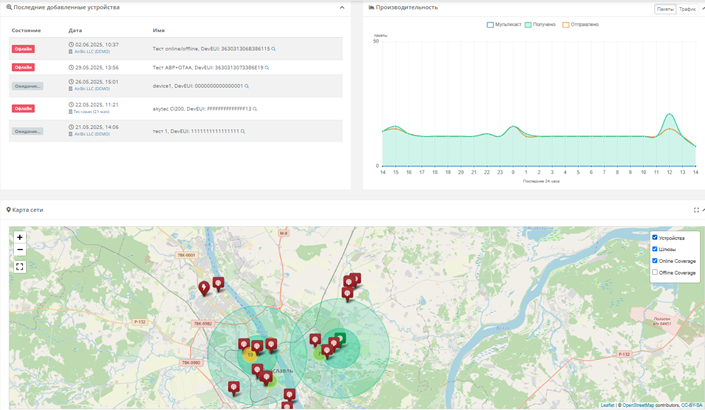The image size is (705, 410).
Task: Click magnifier icon next to device1 DevEUI
Action: tap(247, 86)
